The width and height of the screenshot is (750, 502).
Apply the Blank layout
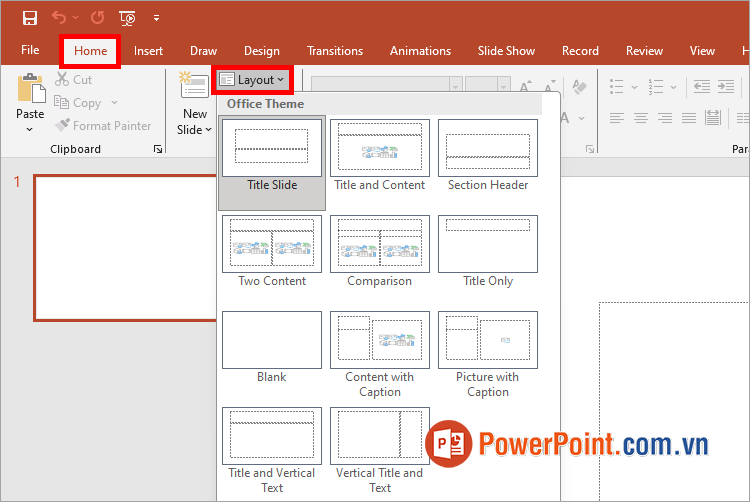pos(272,348)
